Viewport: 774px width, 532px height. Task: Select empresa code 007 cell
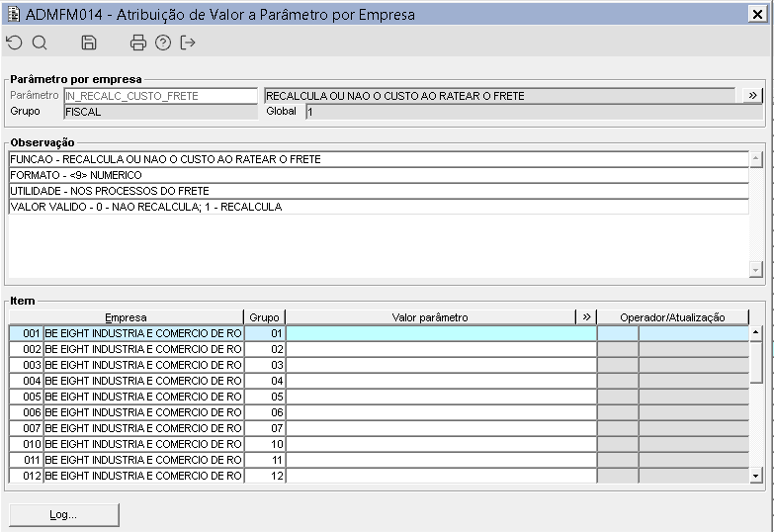click(x=26, y=428)
